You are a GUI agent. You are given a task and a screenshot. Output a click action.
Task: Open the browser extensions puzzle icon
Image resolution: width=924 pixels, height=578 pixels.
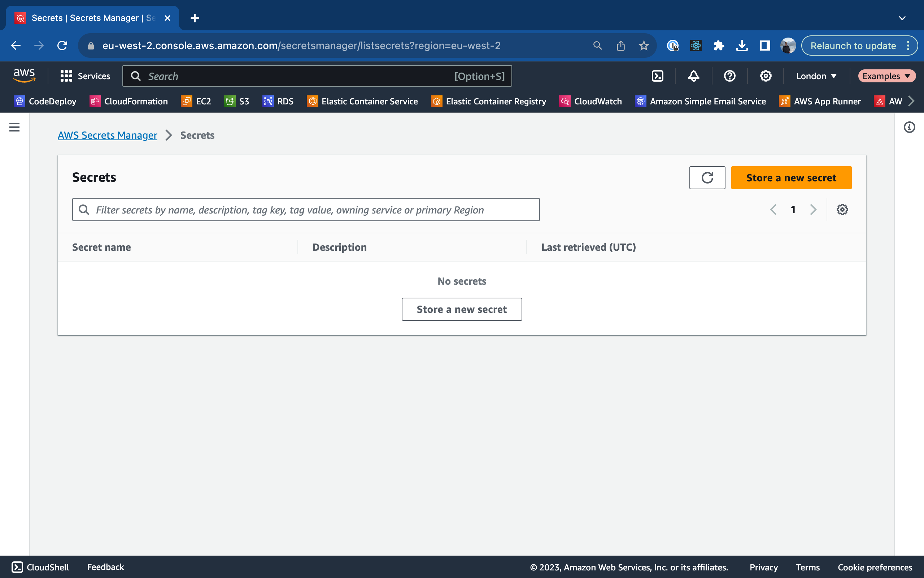(x=719, y=46)
